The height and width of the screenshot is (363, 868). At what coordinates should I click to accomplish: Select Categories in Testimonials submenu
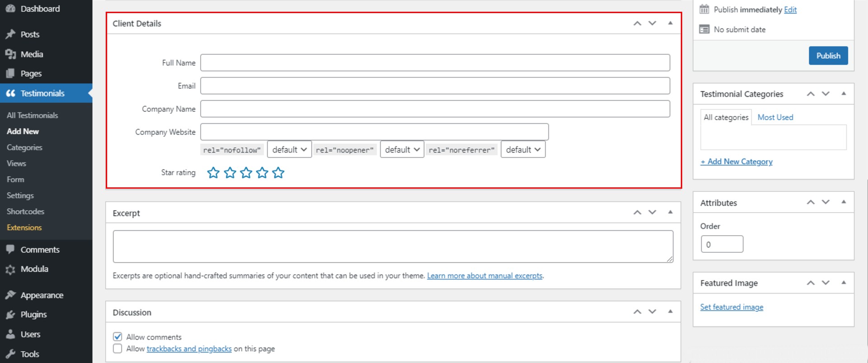(x=24, y=148)
